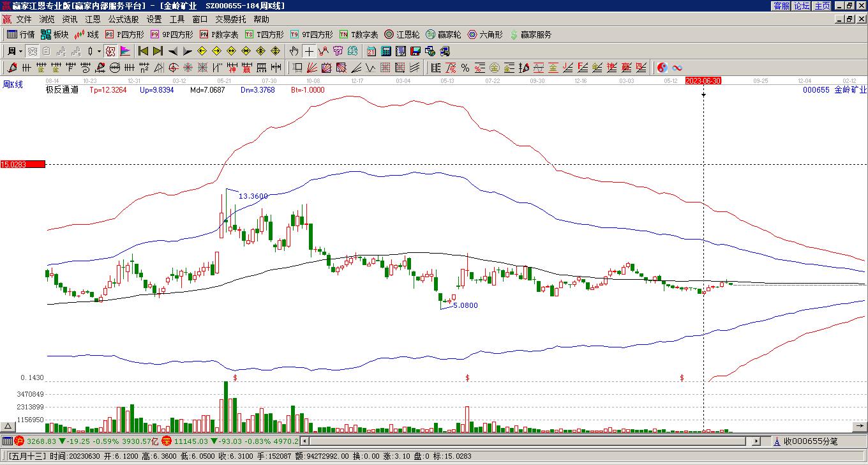Select the crosshair cursor tool
Viewport: 868px width, 465px height.
coord(309,51)
